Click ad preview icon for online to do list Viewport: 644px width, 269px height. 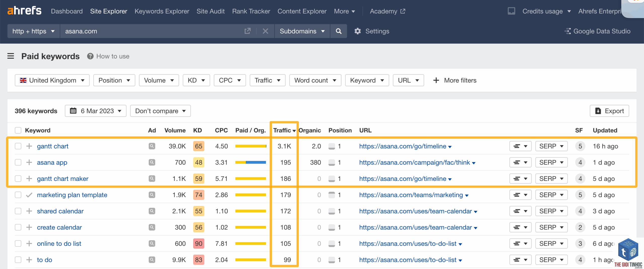152,244
